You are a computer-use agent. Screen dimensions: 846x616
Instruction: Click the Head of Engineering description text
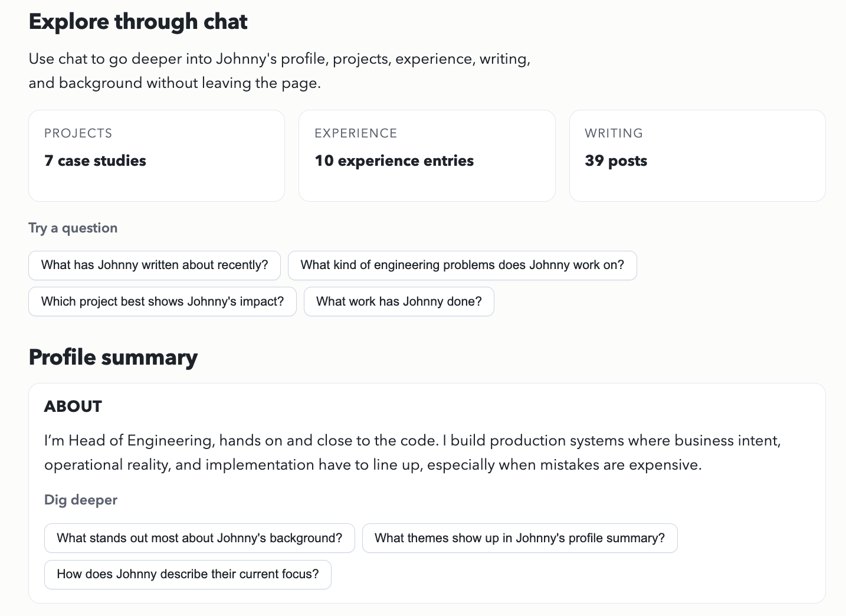point(413,452)
